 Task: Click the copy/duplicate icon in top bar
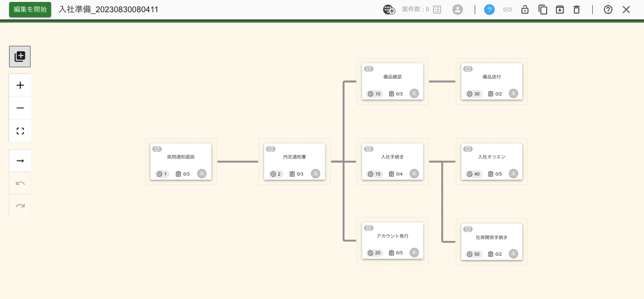tap(543, 10)
